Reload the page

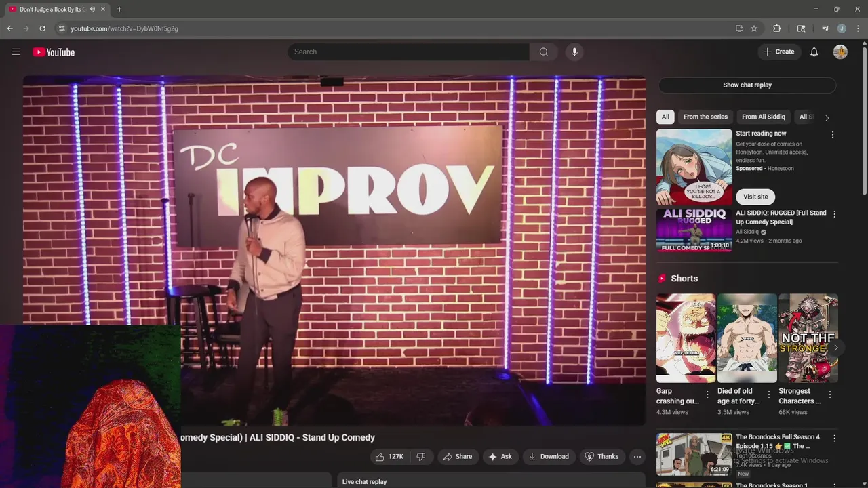pos(42,28)
